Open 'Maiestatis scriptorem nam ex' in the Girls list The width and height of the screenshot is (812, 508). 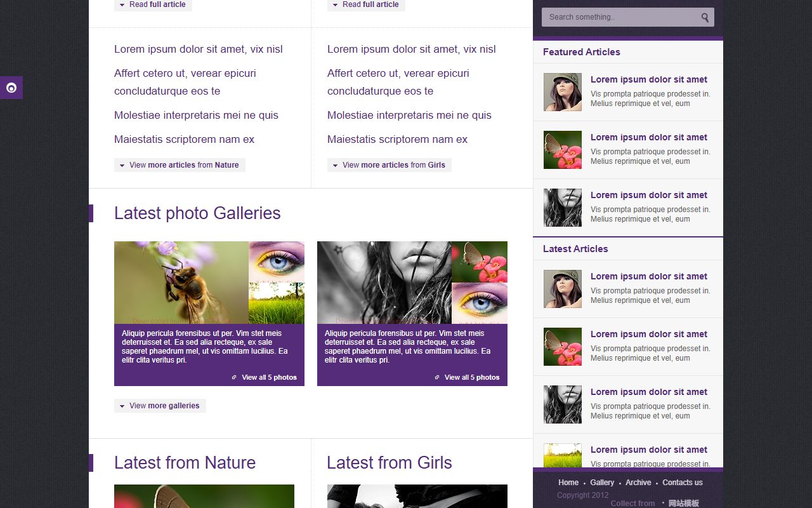[x=397, y=139]
